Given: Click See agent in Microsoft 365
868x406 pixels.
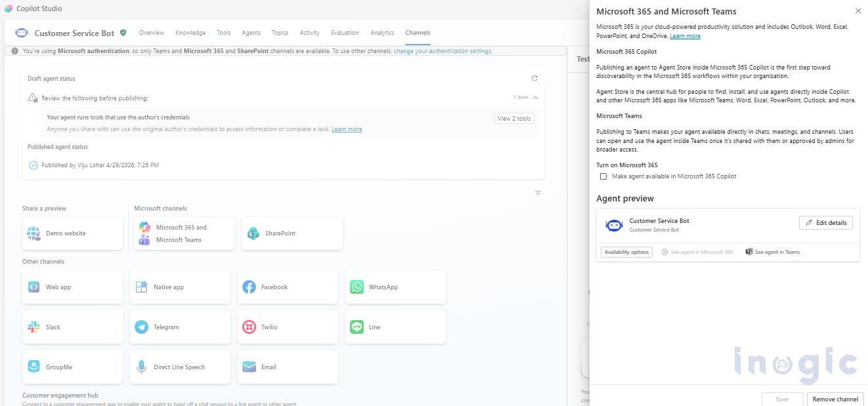Looking at the screenshot, I should click(697, 252).
